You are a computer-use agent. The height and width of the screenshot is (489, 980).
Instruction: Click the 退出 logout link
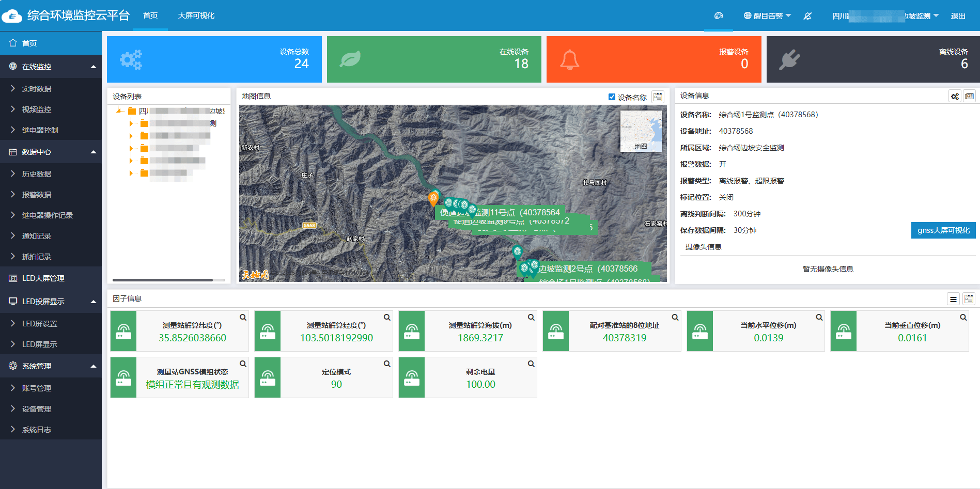pos(958,16)
